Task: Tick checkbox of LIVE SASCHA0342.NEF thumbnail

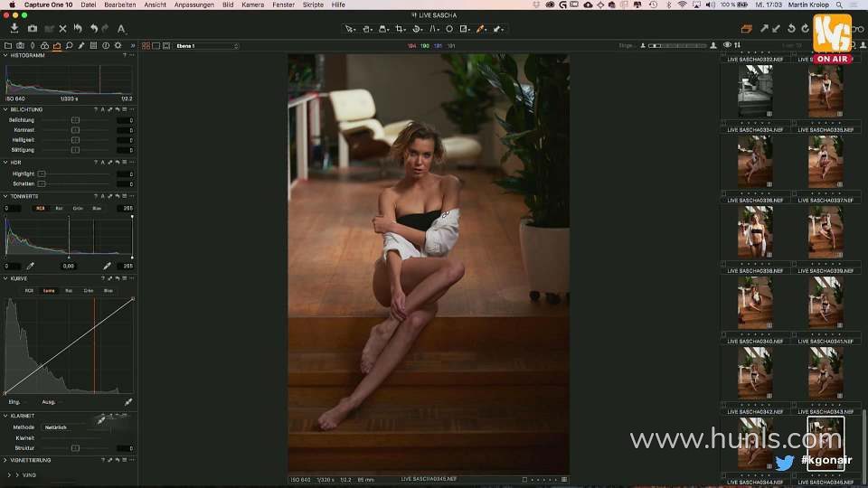Action: (723, 406)
